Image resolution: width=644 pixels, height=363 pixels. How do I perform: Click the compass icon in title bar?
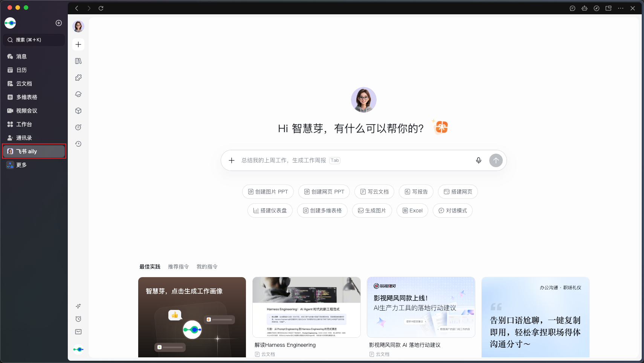pos(597,8)
